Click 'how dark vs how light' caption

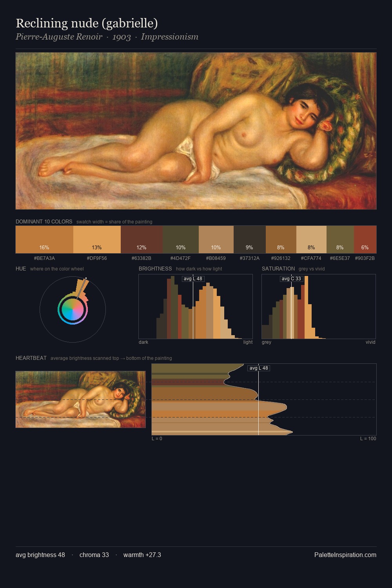(199, 269)
